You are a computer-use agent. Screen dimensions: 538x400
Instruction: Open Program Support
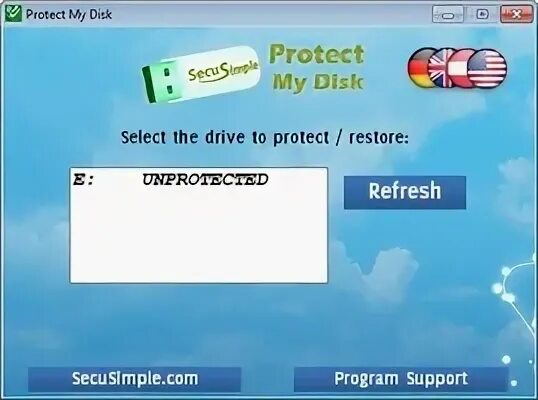click(401, 379)
